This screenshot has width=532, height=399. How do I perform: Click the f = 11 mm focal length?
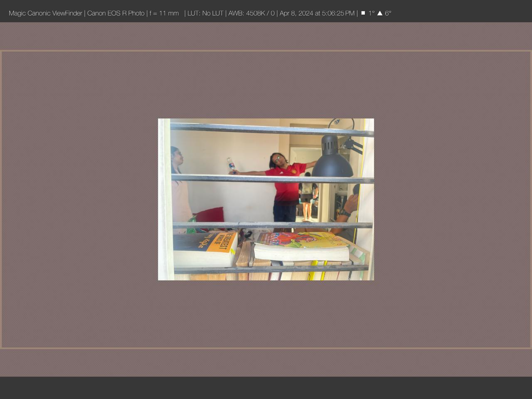[x=164, y=13]
